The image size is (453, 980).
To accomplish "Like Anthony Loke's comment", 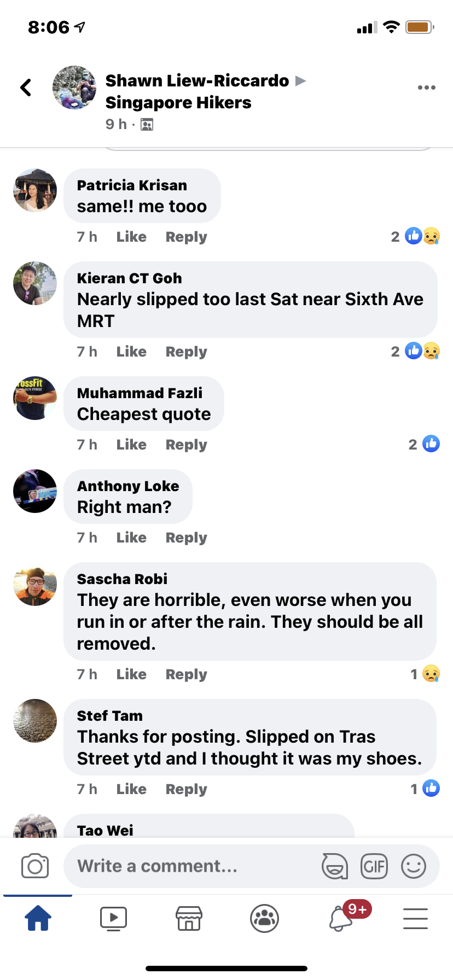I will click(x=131, y=538).
